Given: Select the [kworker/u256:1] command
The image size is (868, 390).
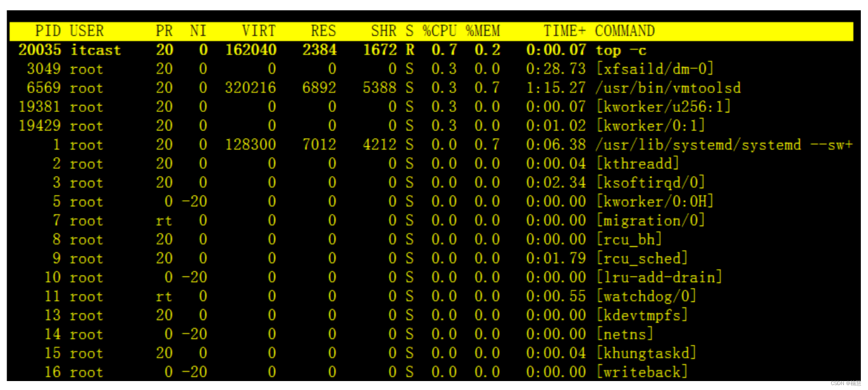Looking at the screenshot, I should (x=663, y=107).
